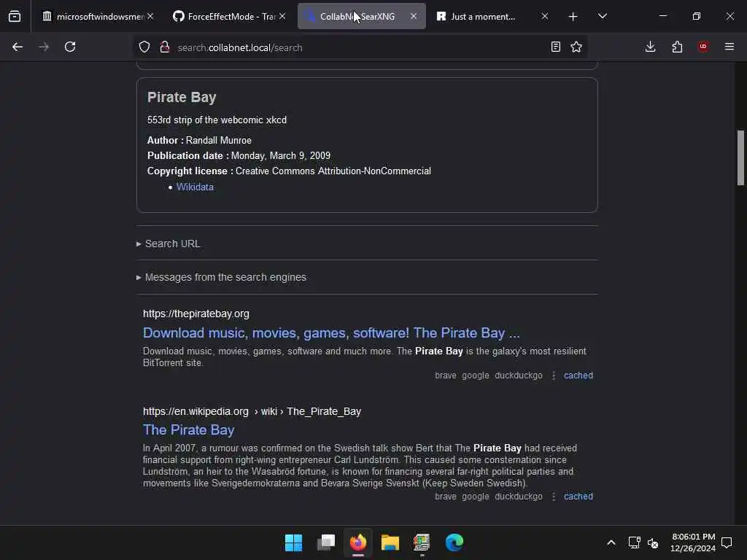
Task: Open more options dots for Wikipedia result
Action: (x=554, y=497)
